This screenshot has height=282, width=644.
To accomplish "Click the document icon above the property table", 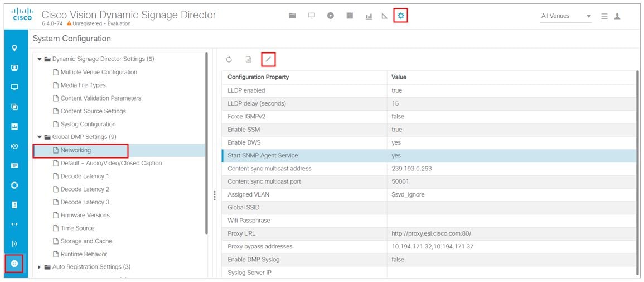I will pyautogui.click(x=248, y=60).
